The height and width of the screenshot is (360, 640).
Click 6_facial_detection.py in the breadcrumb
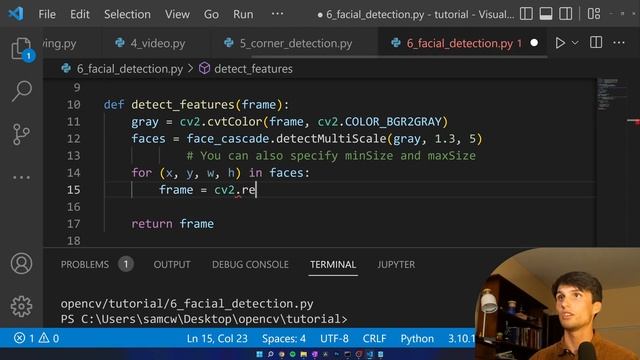(129, 69)
